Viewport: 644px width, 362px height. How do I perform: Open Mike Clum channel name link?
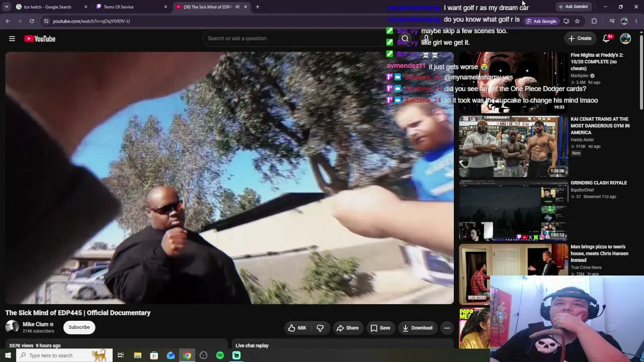[x=35, y=324]
